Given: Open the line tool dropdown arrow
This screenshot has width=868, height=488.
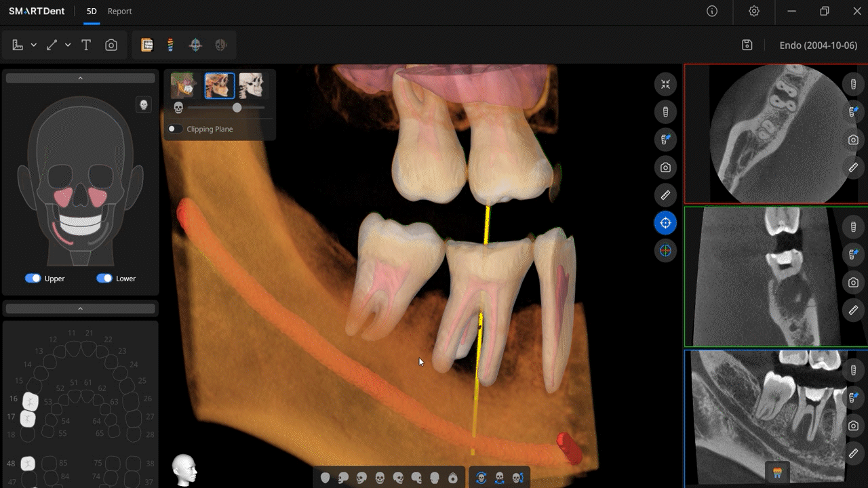Looking at the screenshot, I should coord(68,45).
